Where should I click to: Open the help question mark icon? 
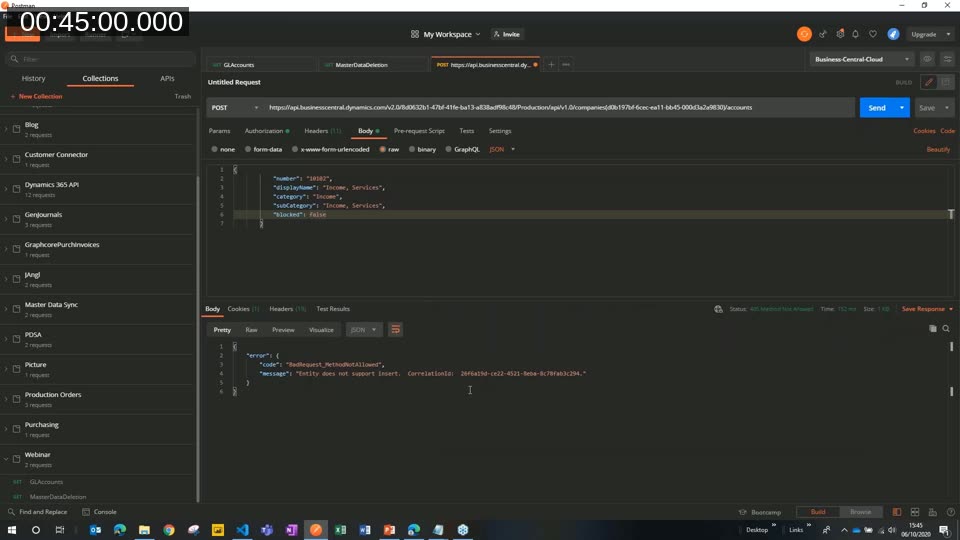950,512
